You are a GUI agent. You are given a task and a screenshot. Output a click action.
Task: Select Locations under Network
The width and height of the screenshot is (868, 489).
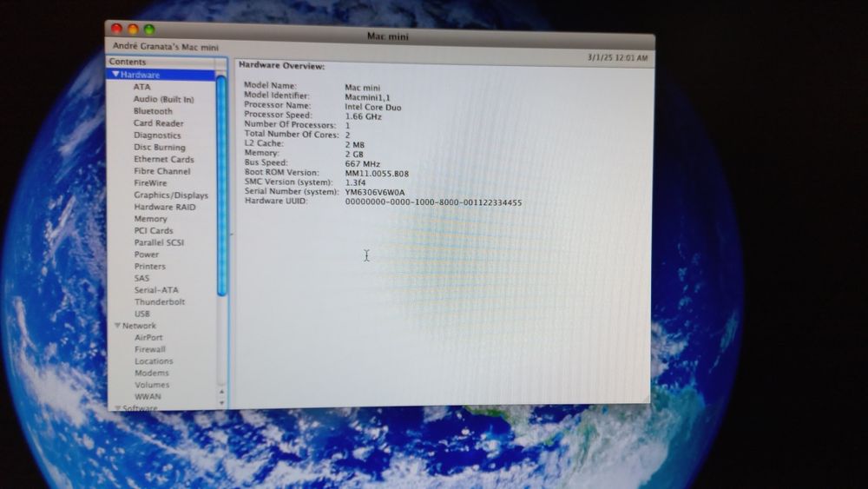click(x=154, y=361)
